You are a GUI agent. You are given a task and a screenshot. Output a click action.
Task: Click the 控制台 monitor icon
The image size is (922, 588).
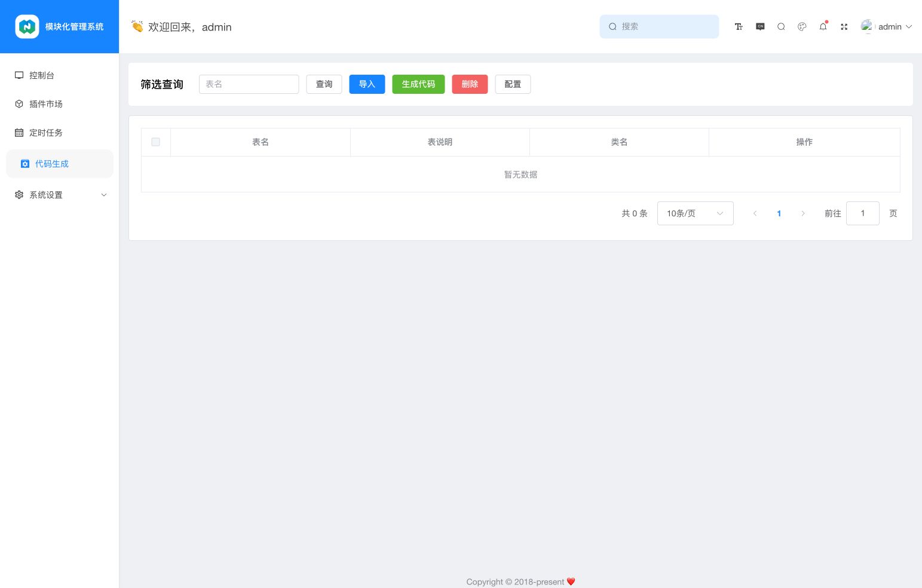click(19, 75)
